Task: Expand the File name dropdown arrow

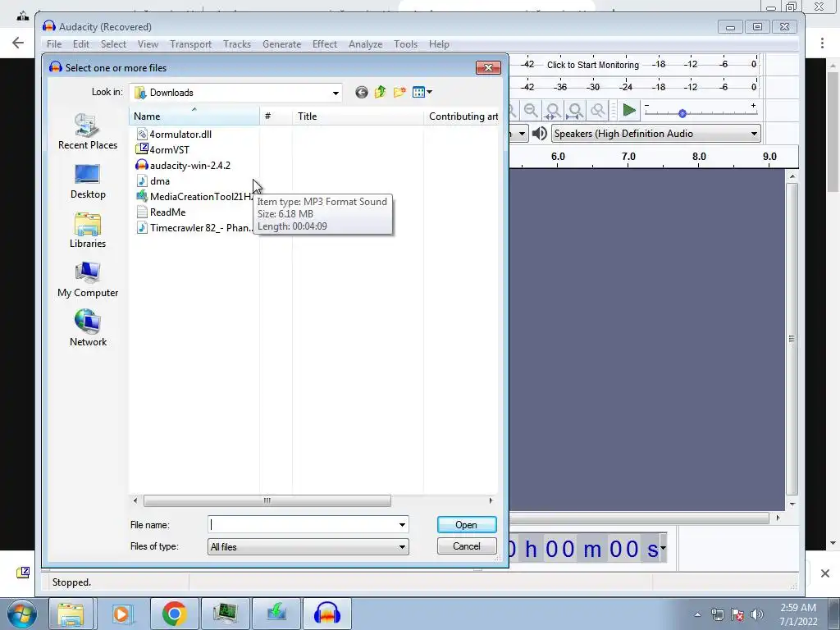Action: point(402,525)
